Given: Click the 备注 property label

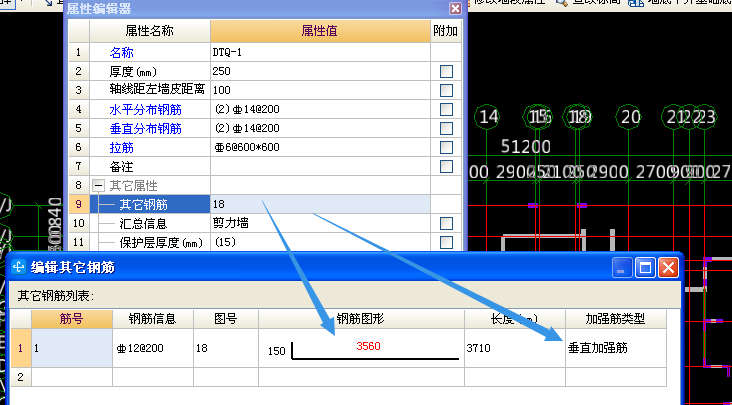Looking at the screenshot, I should (x=121, y=167).
